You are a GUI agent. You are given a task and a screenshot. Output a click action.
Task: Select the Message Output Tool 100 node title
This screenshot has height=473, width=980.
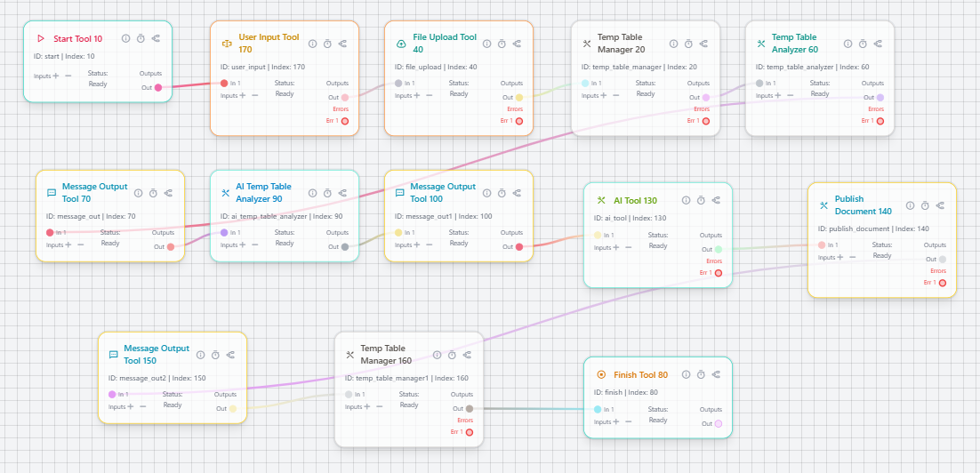pos(442,193)
